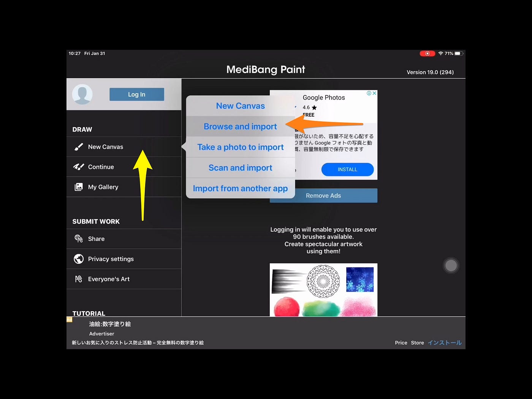This screenshot has height=399, width=532.
Task: Click the Privacy settings globe icon
Action: pyautogui.click(x=79, y=259)
